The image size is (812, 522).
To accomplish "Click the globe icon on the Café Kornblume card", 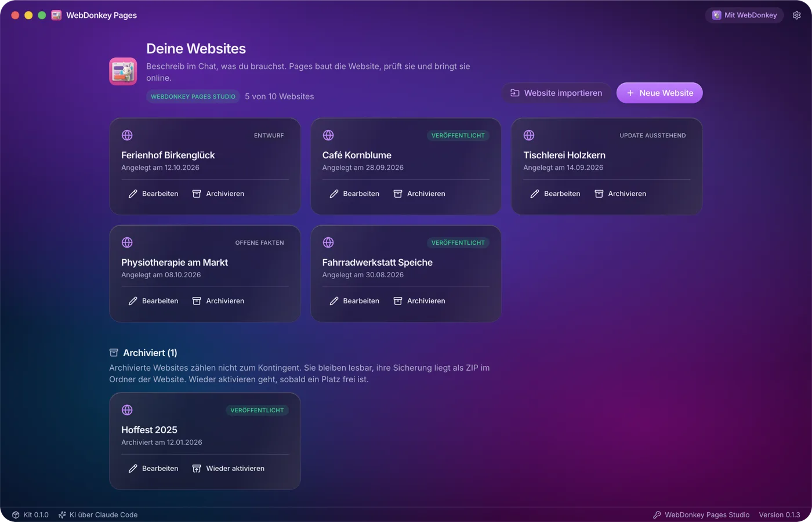I will click(328, 135).
